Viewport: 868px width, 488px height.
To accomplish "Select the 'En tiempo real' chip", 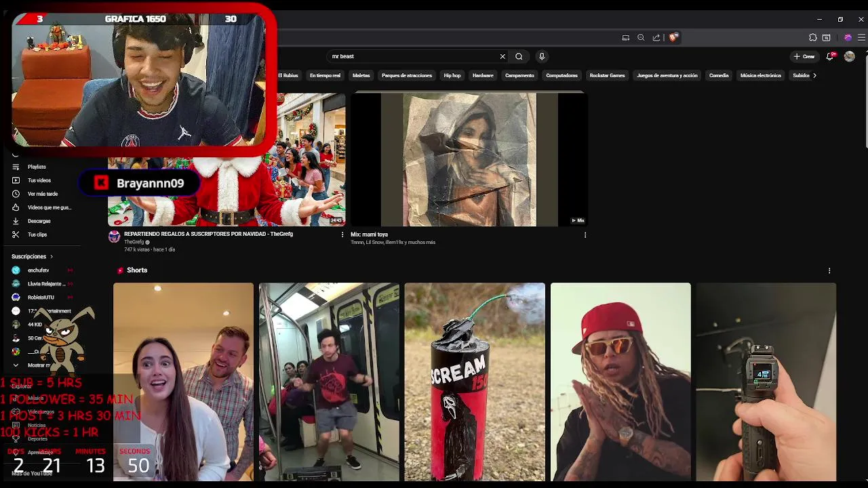I will [325, 75].
